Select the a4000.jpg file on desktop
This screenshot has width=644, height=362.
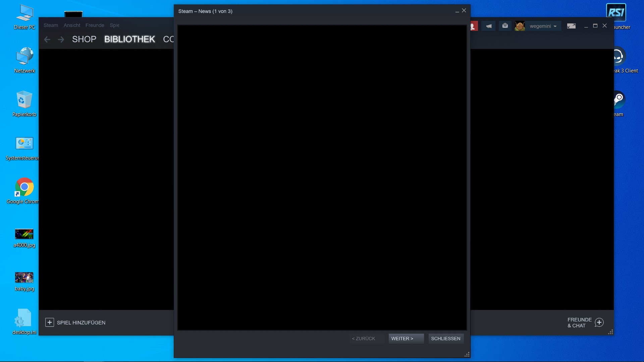24,238
